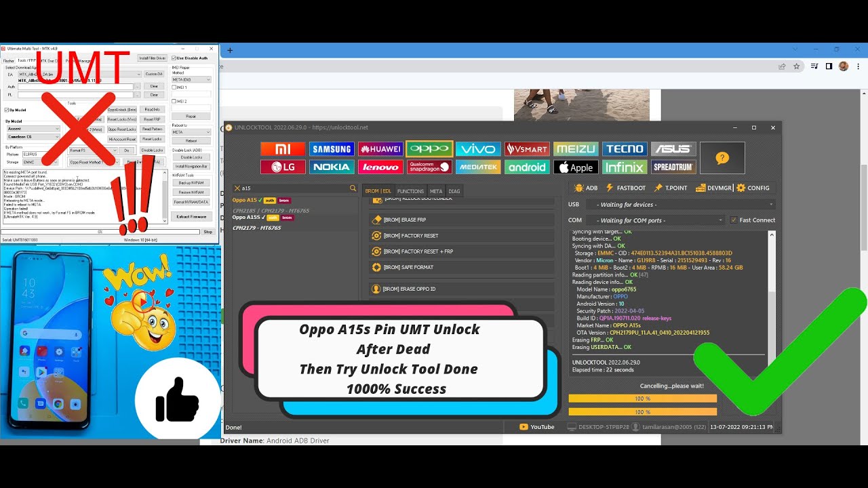Select the ASUS brand logo
868x488 pixels.
tap(673, 149)
